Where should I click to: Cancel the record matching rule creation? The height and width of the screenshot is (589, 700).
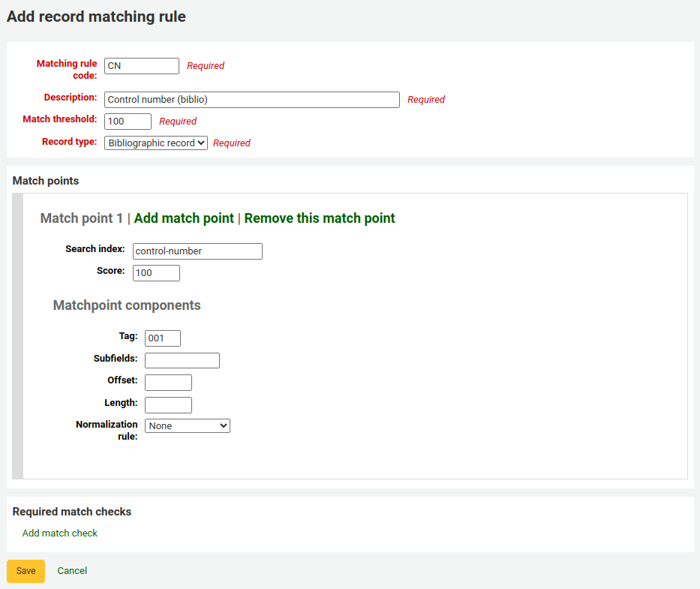tap(72, 570)
